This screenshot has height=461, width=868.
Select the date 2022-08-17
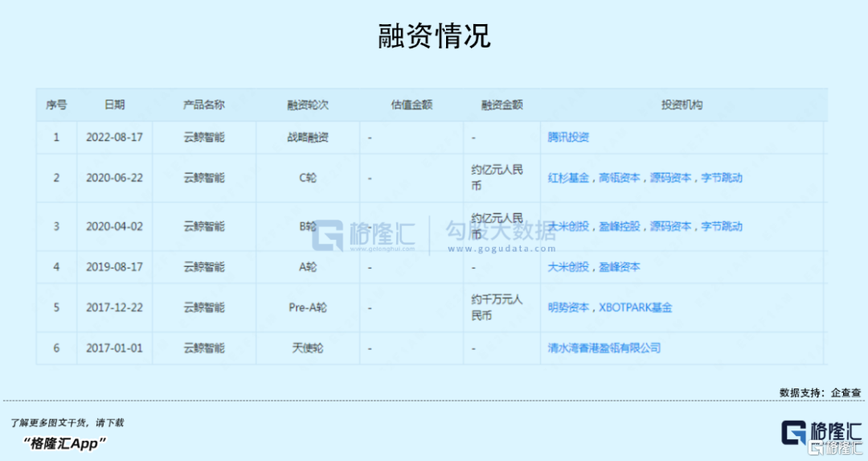pyautogui.click(x=115, y=138)
